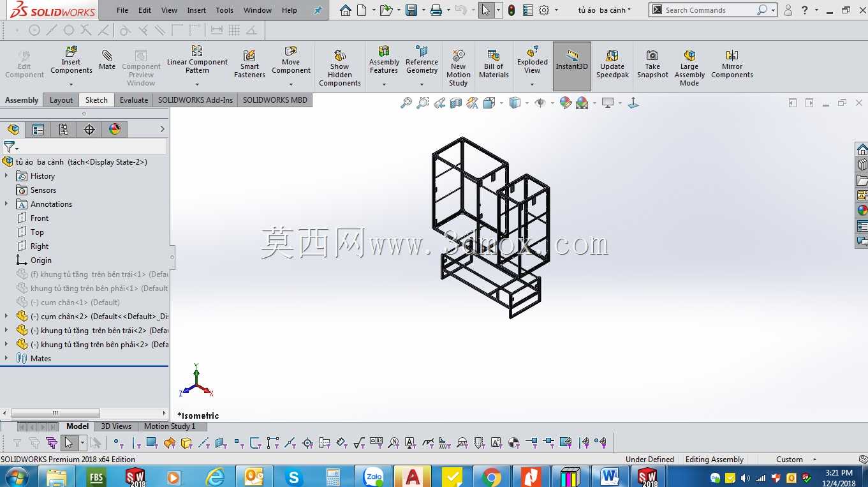Open the Insert menu
Viewport: 868px width, 487px height.
196,10
